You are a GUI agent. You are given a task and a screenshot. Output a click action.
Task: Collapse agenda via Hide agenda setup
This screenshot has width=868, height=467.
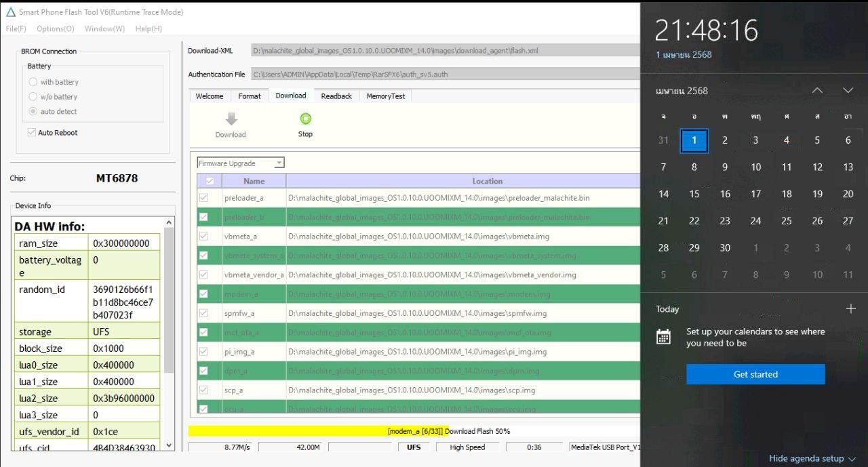coord(812,458)
